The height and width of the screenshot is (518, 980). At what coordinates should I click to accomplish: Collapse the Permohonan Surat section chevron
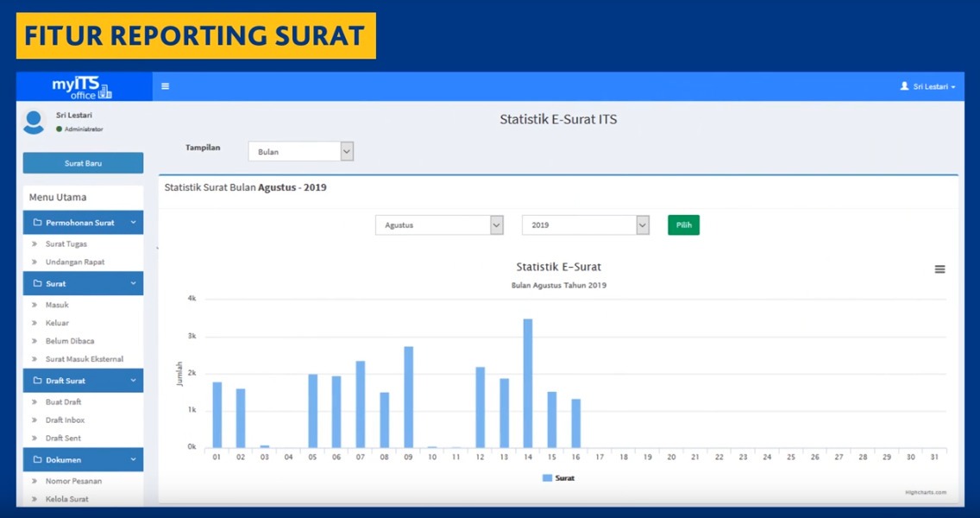pos(133,223)
